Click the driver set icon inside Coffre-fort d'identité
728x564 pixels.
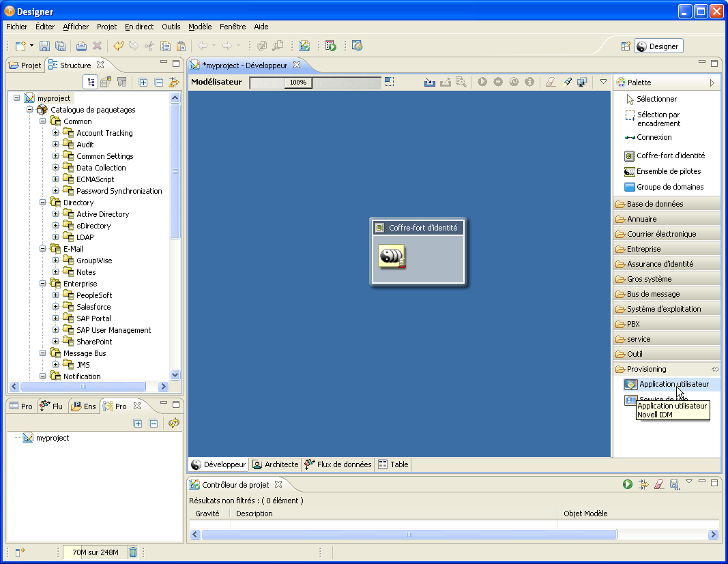(x=392, y=256)
